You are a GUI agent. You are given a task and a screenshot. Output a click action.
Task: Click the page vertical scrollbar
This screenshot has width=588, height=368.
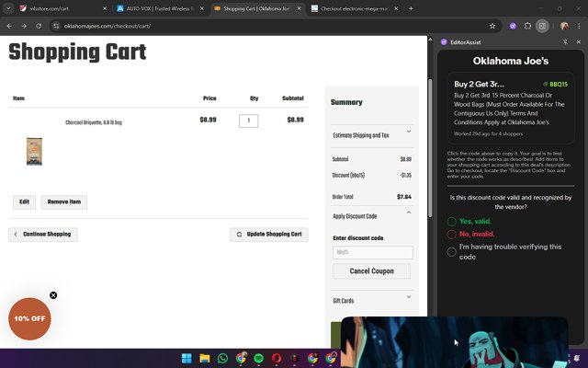point(430,147)
